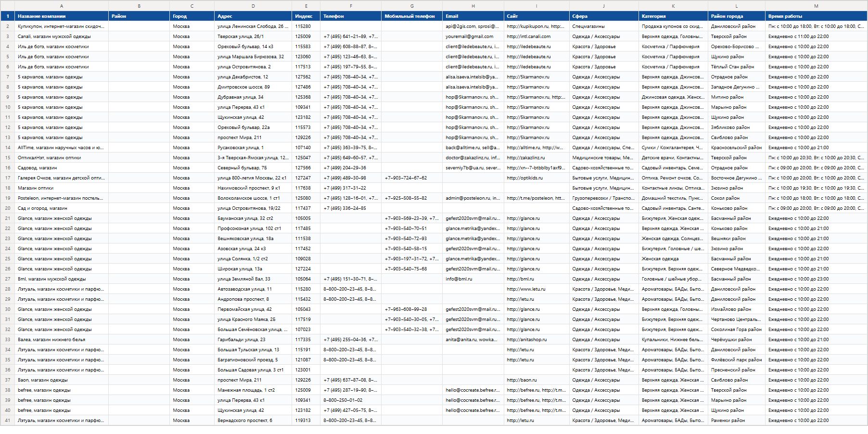
Task: Click postal index 119313
Action: coord(306,421)
